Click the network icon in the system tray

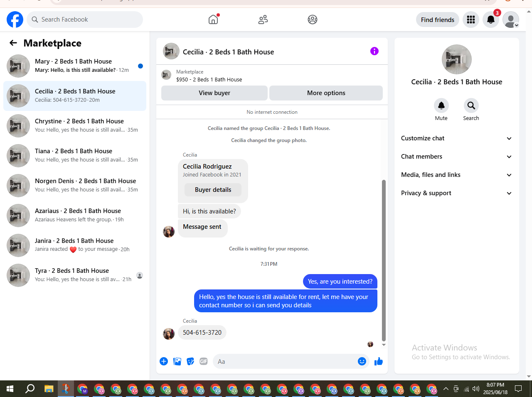point(466,389)
